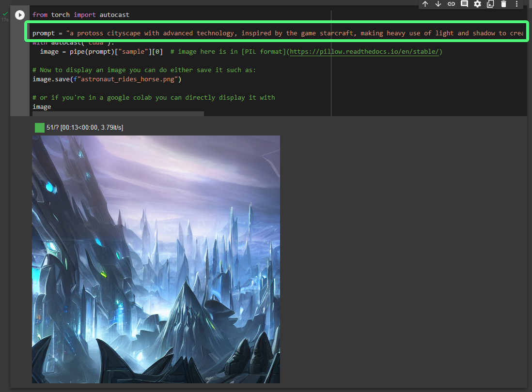Delete the cell with trash icon
Viewport: 532px width, 392px height.
point(503,4)
